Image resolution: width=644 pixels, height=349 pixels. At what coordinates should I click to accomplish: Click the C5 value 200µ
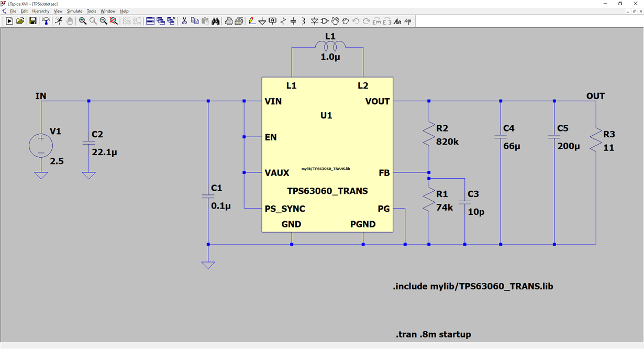point(569,147)
